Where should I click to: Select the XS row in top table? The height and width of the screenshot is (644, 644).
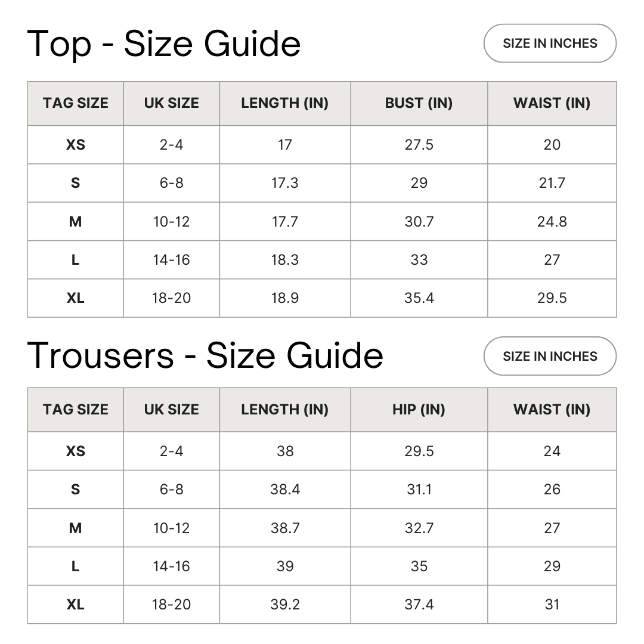[x=76, y=145]
